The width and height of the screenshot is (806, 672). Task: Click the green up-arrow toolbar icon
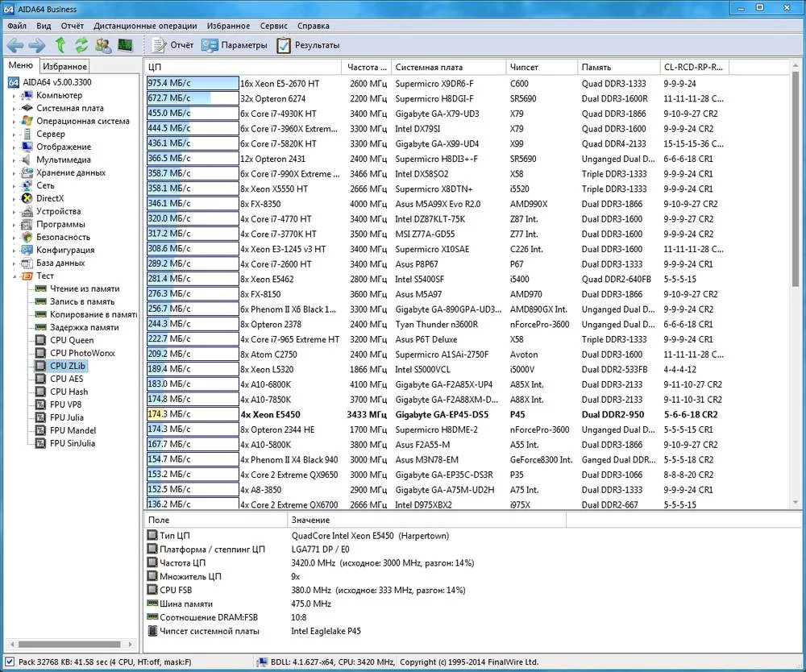click(x=60, y=45)
